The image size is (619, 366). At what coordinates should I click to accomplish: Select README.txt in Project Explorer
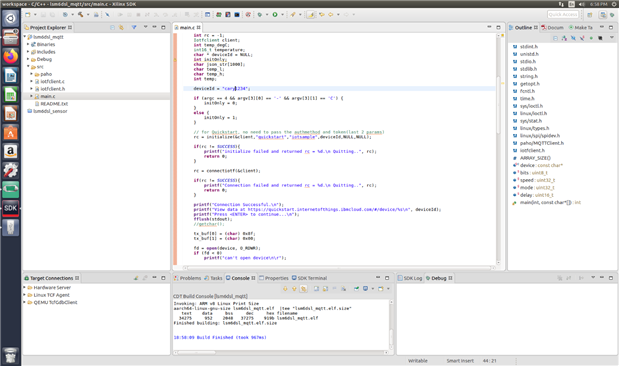pyautogui.click(x=54, y=104)
